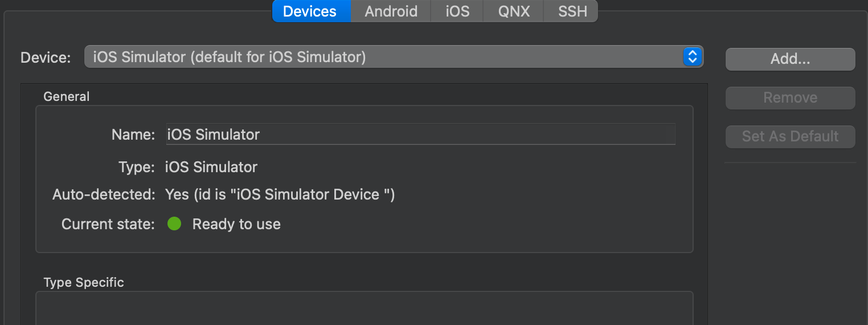Click the Auto-detected id value text
The image size is (868, 325).
tap(280, 194)
